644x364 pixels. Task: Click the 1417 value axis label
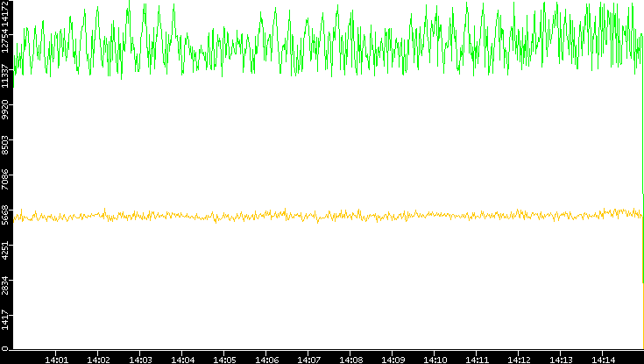click(x=5, y=320)
